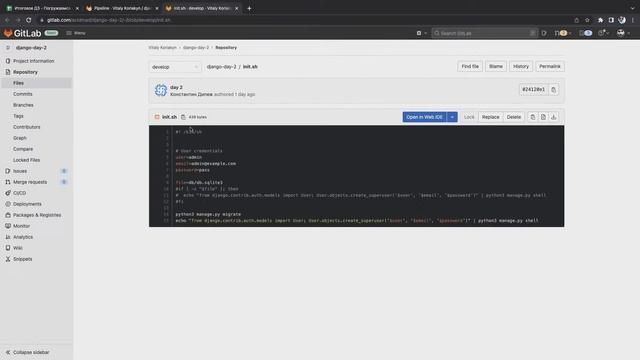Bookmark the page using the star icon
This screenshot has height=360, width=640.
point(587,20)
